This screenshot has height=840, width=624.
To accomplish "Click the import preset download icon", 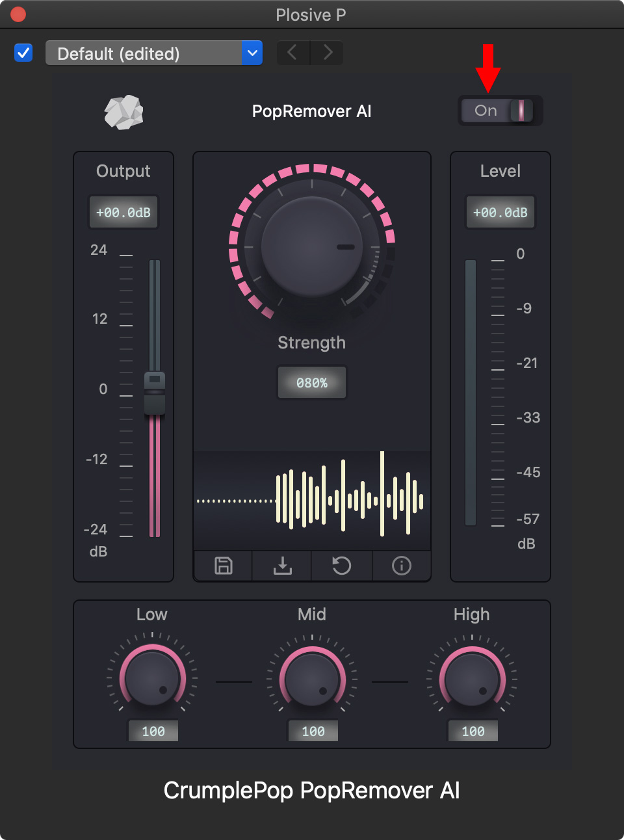I will click(x=282, y=566).
